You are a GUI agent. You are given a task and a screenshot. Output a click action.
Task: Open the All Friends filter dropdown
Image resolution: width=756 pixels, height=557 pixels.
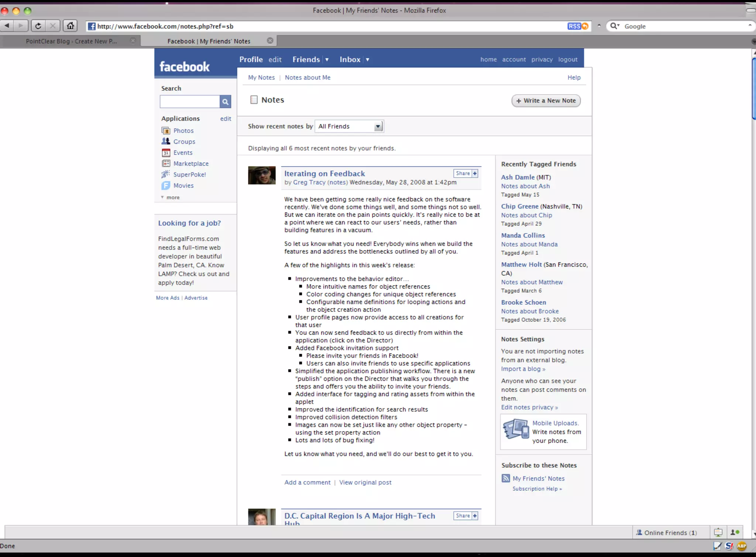click(349, 127)
